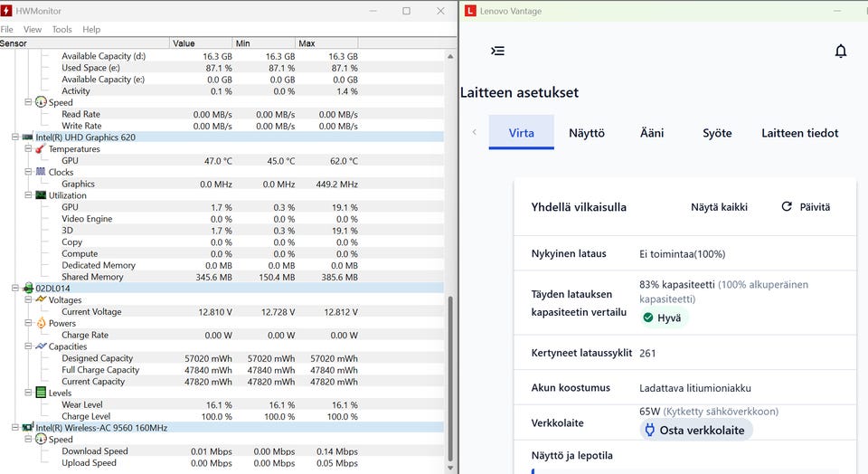
Task: Click 'Ladattava litiumioniakku' battery composition text
Action: [x=695, y=388]
